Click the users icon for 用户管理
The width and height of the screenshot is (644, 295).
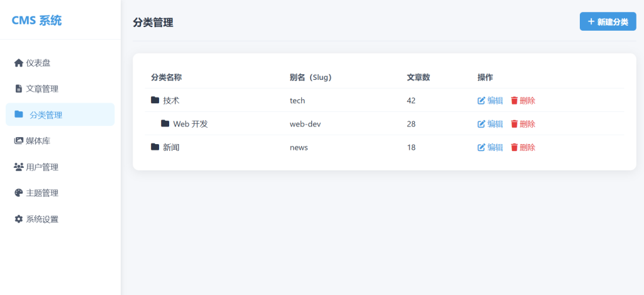click(18, 167)
